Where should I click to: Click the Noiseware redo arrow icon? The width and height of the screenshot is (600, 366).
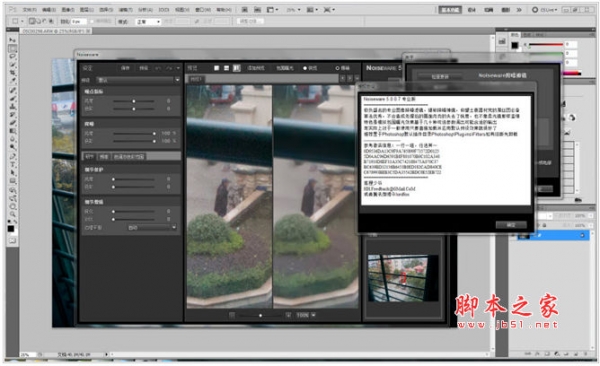click(169, 68)
